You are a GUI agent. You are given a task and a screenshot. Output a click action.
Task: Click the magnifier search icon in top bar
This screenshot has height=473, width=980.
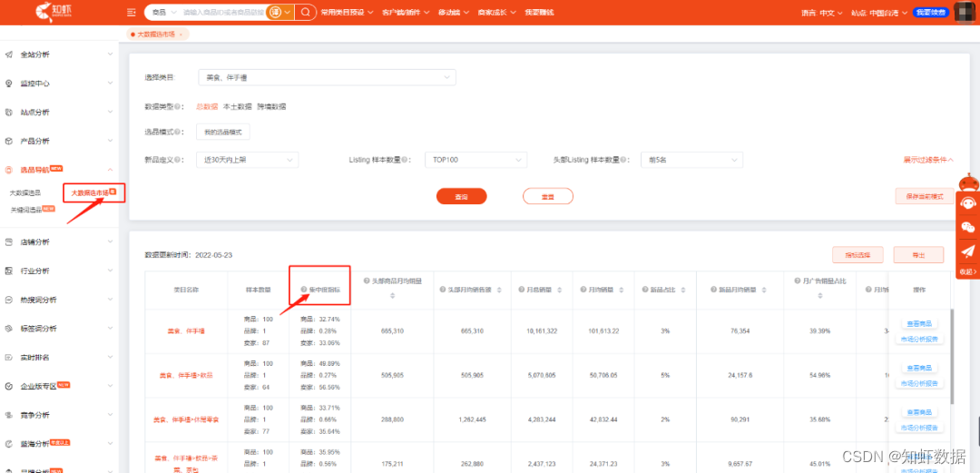[x=305, y=12]
